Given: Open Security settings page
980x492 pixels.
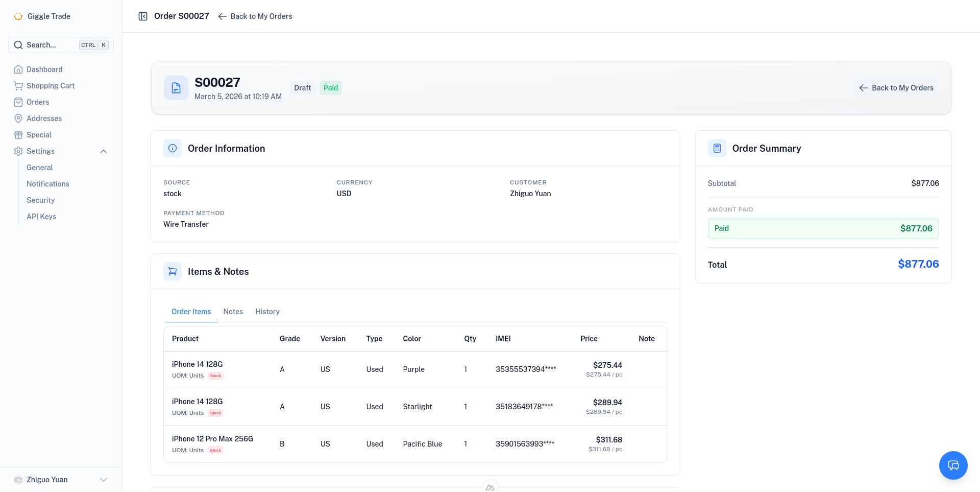Looking at the screenshot, I should pyautogui.click(x=40, y=200).
